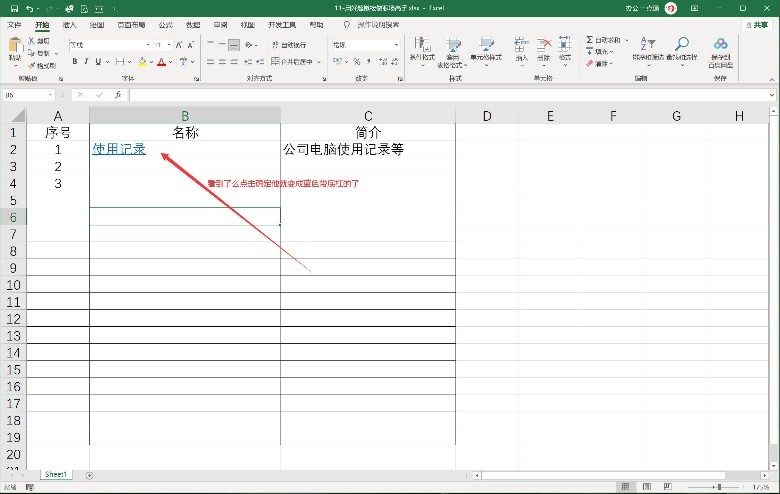Switch to Normal view in status bar
The width and height of the screenshot is (780, 494).
625,487
